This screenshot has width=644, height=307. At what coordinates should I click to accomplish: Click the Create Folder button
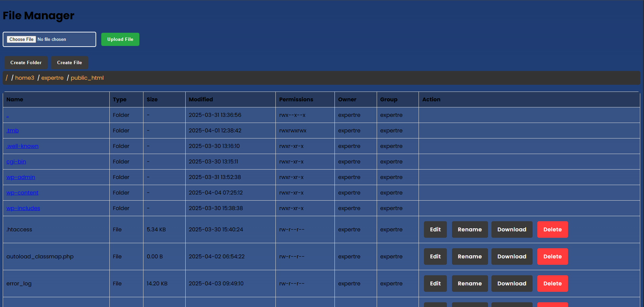26,62
